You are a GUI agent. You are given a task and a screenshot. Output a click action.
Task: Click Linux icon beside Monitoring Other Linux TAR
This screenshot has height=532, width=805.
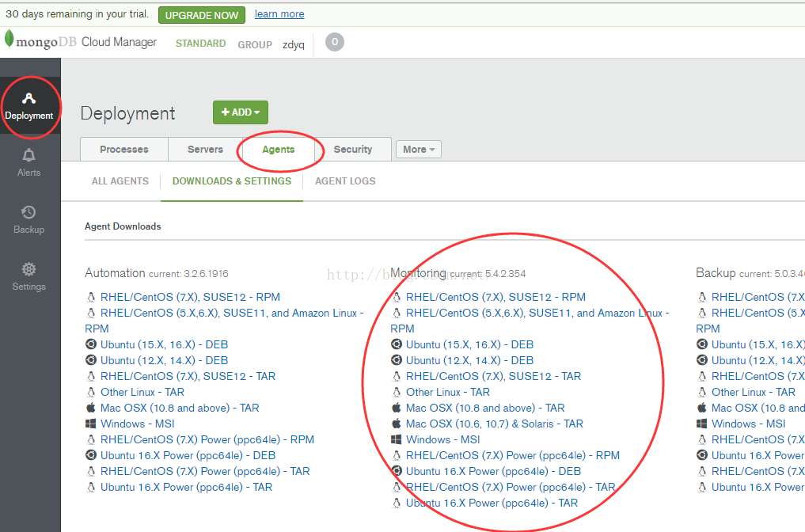click(x=397, y=393)
